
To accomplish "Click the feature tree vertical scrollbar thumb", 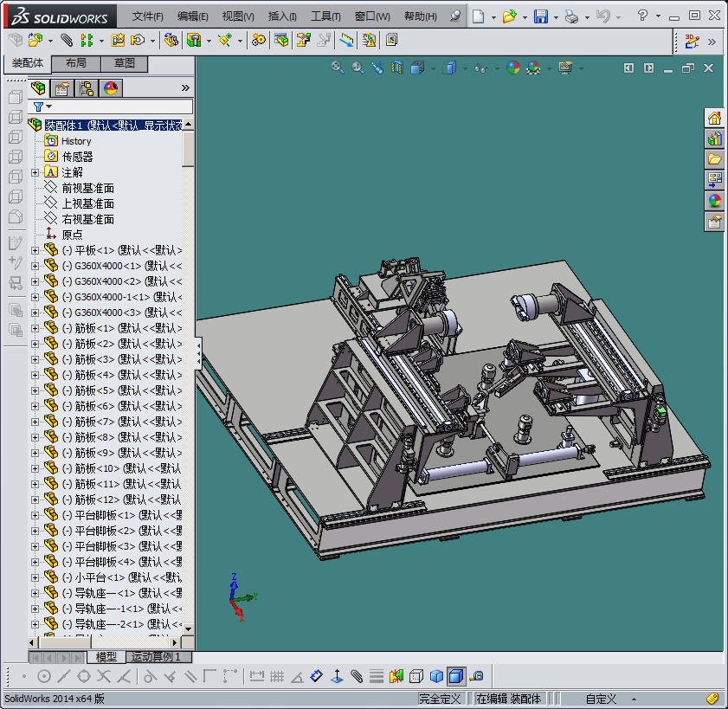I will 188,148.
